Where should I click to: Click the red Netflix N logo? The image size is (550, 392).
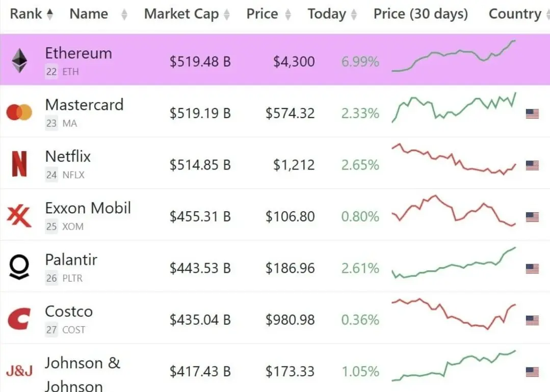pos(19,163)
